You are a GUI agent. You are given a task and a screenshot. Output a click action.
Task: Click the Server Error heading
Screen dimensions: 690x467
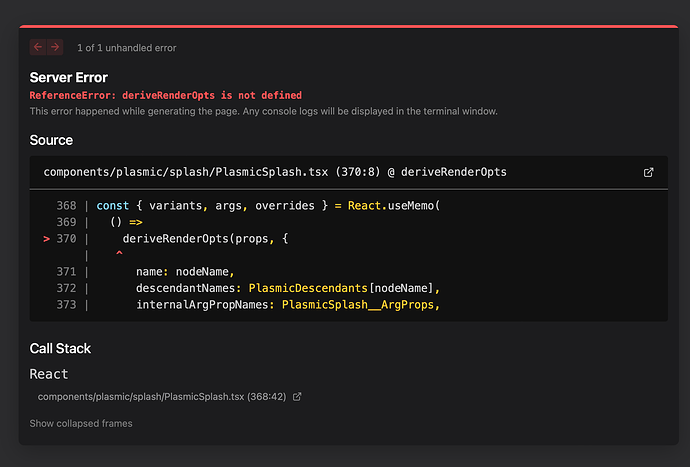[69, 78]
